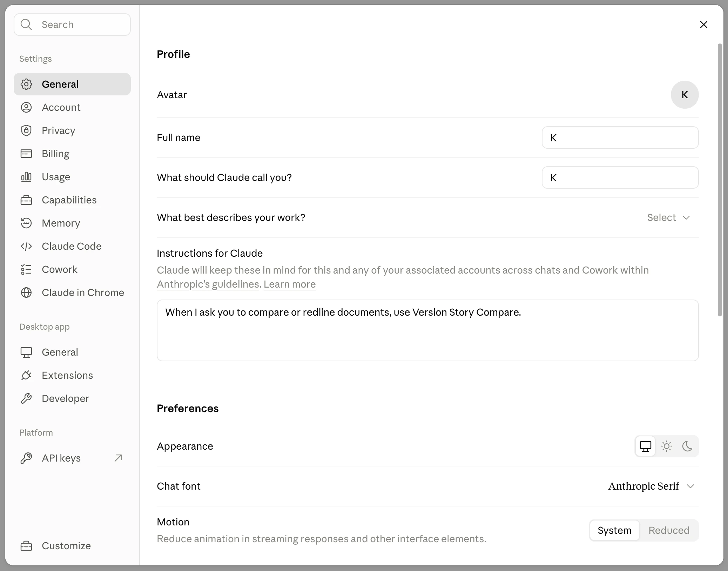
Task: Switch appearance to light mode sun
Action: (666, 446)
